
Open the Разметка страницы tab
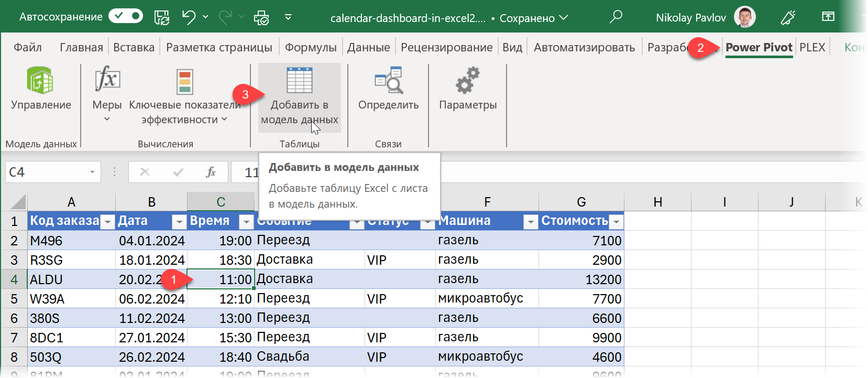(219, 47)
